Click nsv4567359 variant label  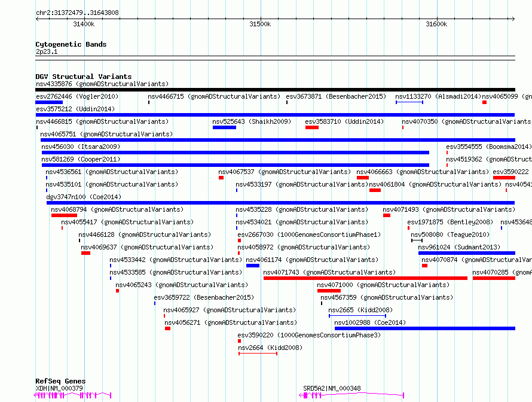click(x=387, y=297)
